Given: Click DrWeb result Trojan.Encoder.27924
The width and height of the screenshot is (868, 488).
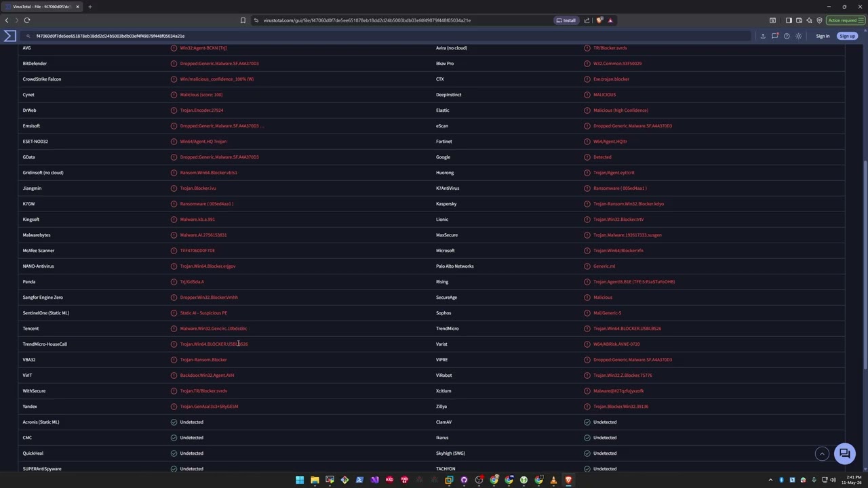Looking at the screenshot, I should (x=201, y=110).
